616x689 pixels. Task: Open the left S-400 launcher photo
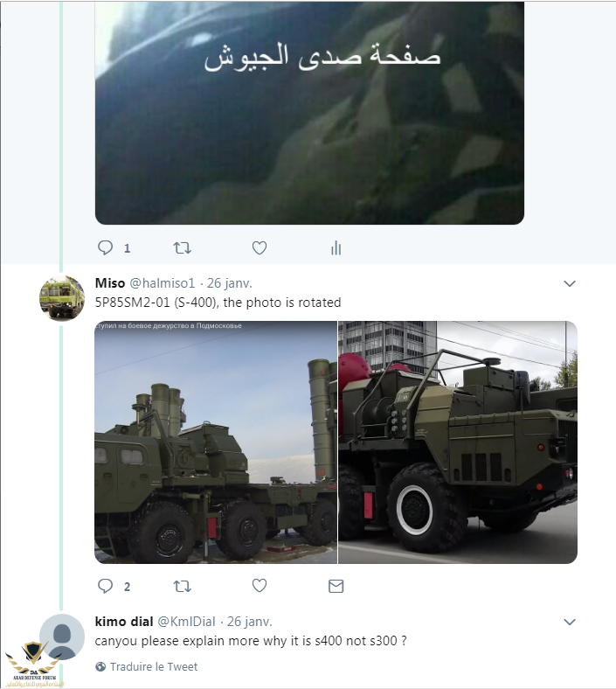tap(216, 442)
